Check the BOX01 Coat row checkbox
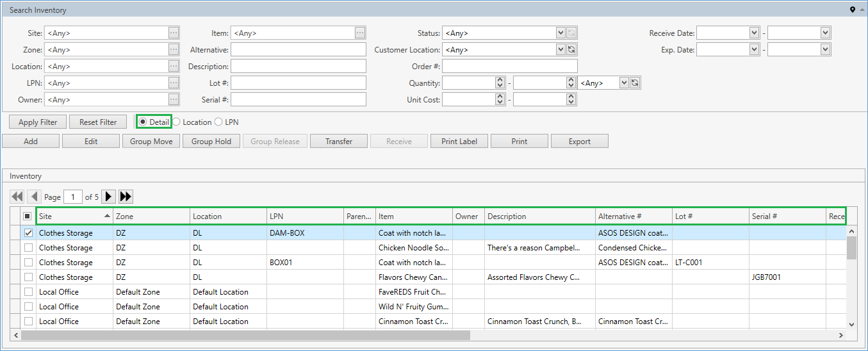Viewport: 868px width, 351px height. 28,263
